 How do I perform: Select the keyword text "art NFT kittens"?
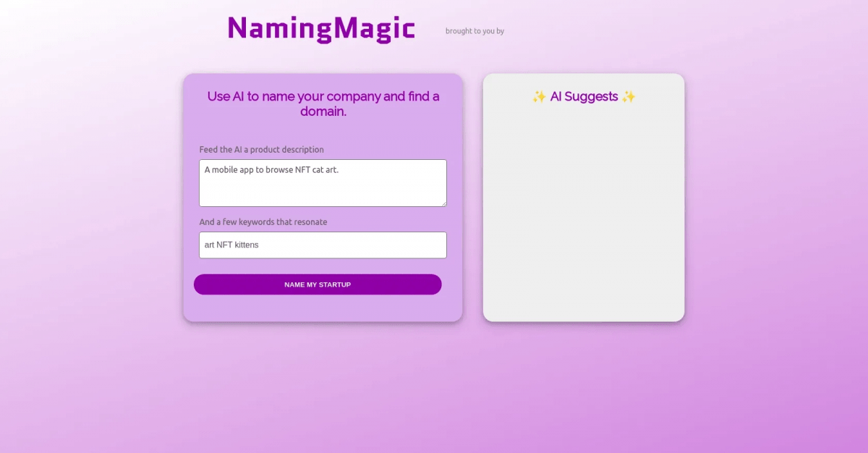231,245
